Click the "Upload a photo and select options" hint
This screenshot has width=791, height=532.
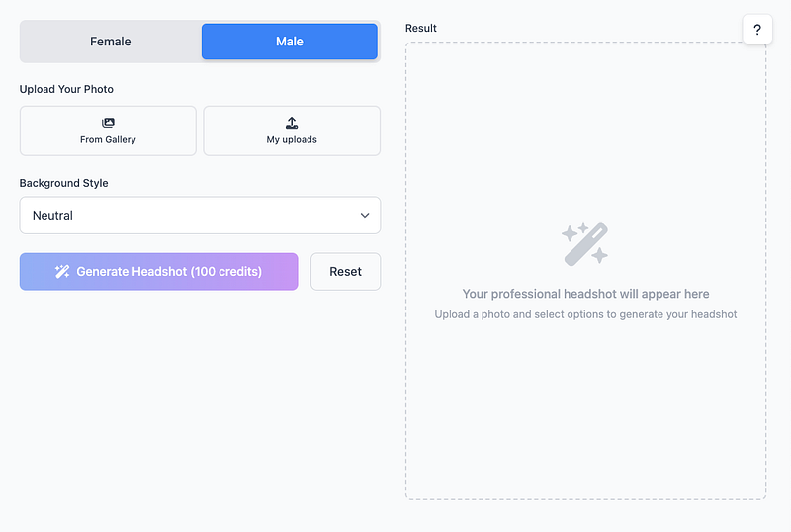coord(585,314)
